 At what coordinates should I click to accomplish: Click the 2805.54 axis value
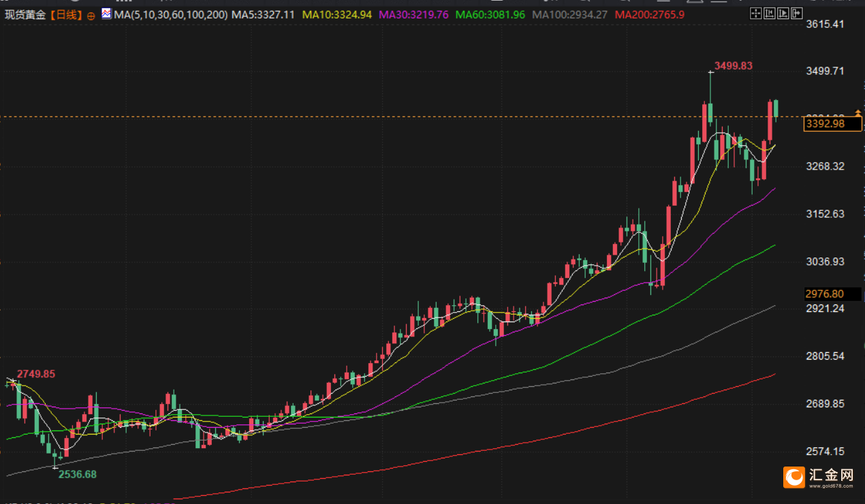coord(824,356)
